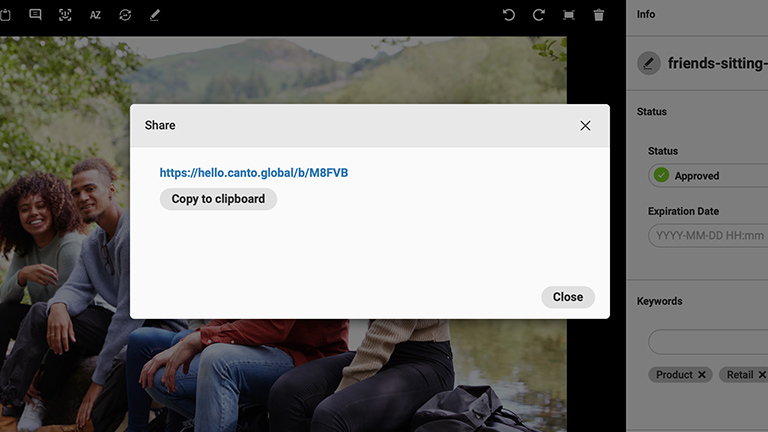Remove the Retail keyword tag
The image size is (768, 432).
[x=762, y=375]
